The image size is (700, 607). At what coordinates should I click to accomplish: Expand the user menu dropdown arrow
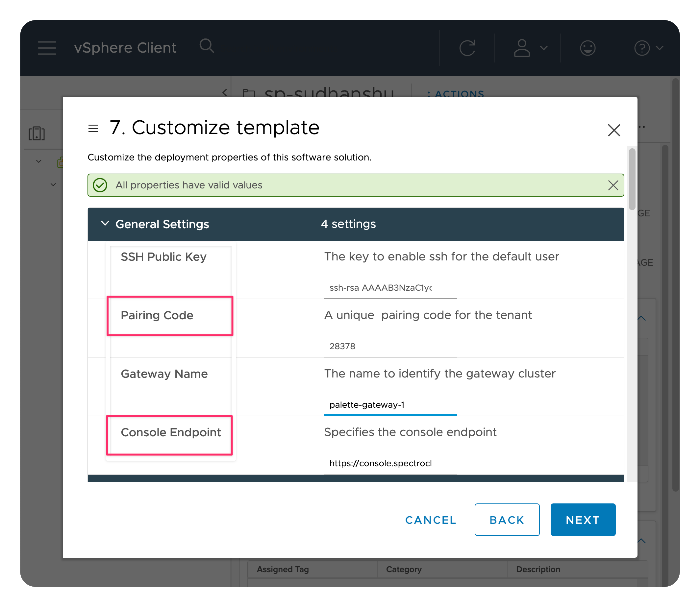[544, 48]
